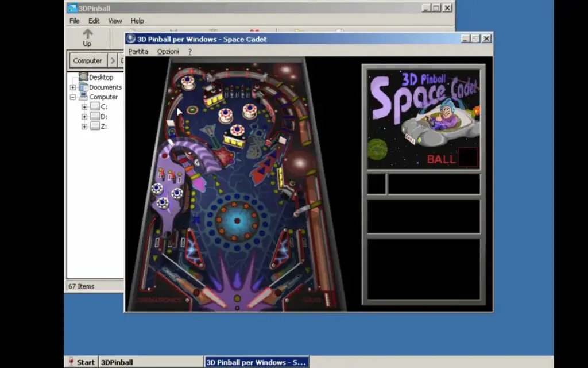Select the Desktop icon in folder tree

[84, 77]
